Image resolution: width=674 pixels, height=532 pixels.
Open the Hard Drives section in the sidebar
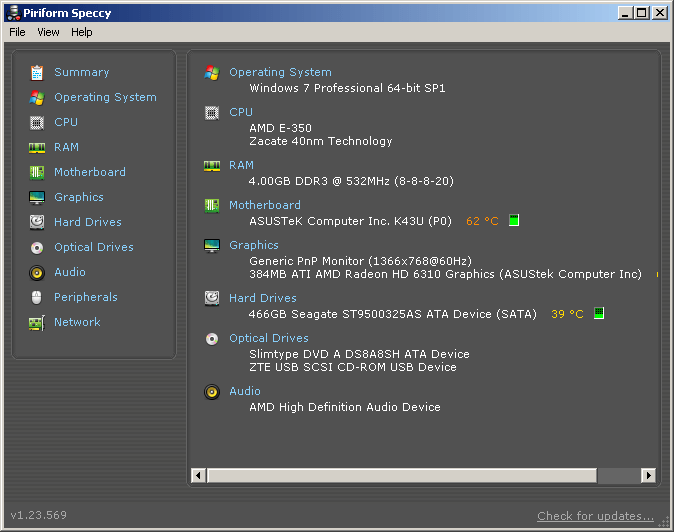tap(88, 222)
